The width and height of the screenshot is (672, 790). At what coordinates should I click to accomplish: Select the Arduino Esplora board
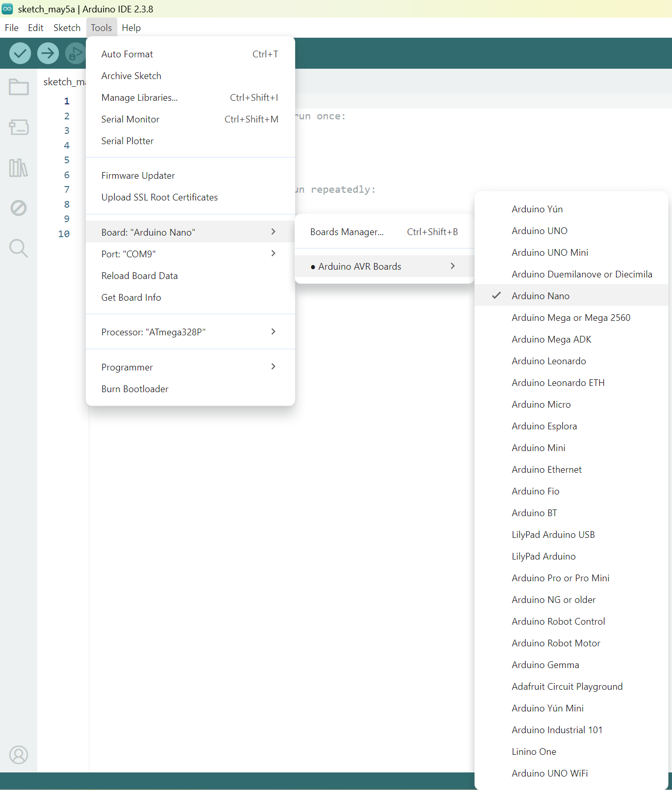(571, 426)
